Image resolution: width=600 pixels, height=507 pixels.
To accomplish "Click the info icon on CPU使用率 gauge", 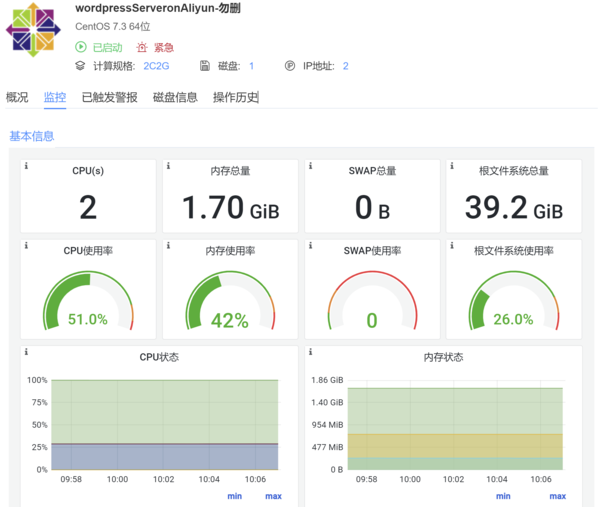I will 26,245.
